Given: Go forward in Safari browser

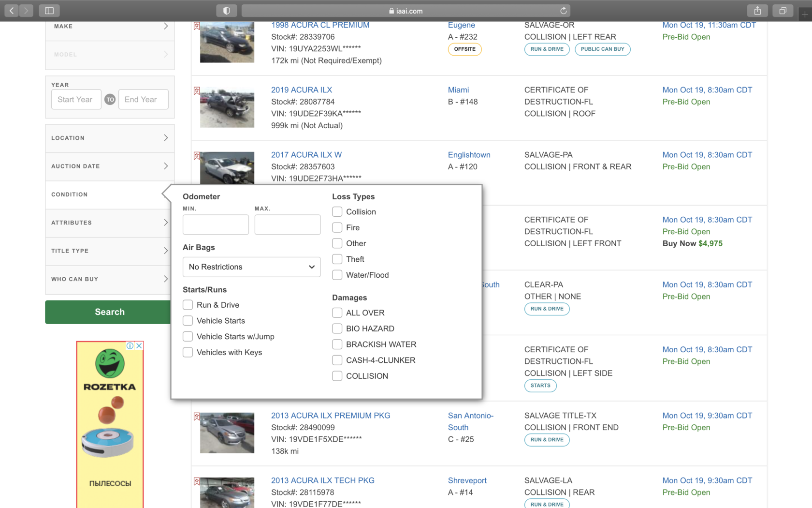Looking at the screenshot, I should [x=26, y=10].
